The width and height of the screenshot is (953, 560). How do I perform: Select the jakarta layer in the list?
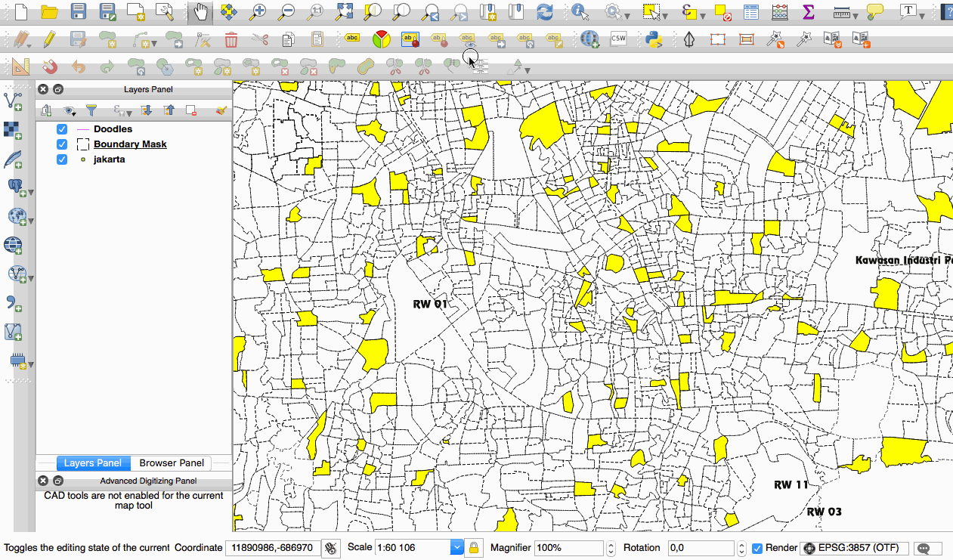pos(109,159)
